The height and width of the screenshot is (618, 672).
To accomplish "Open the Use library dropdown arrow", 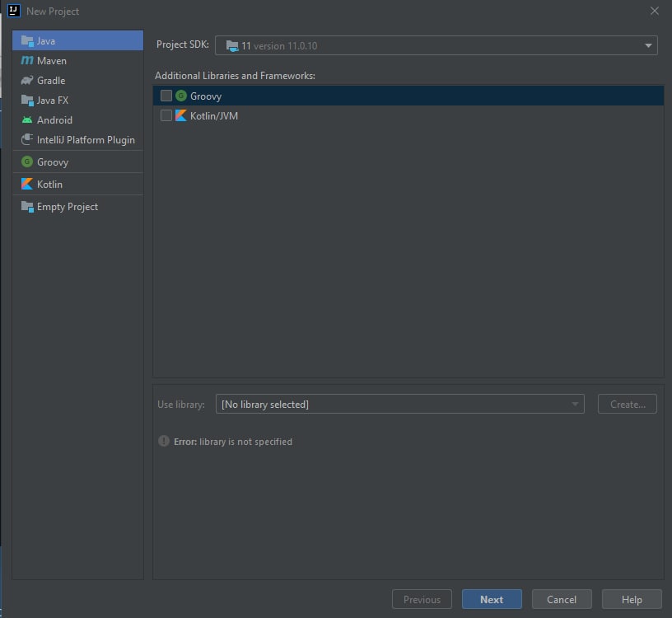I will tap(575, 404).
